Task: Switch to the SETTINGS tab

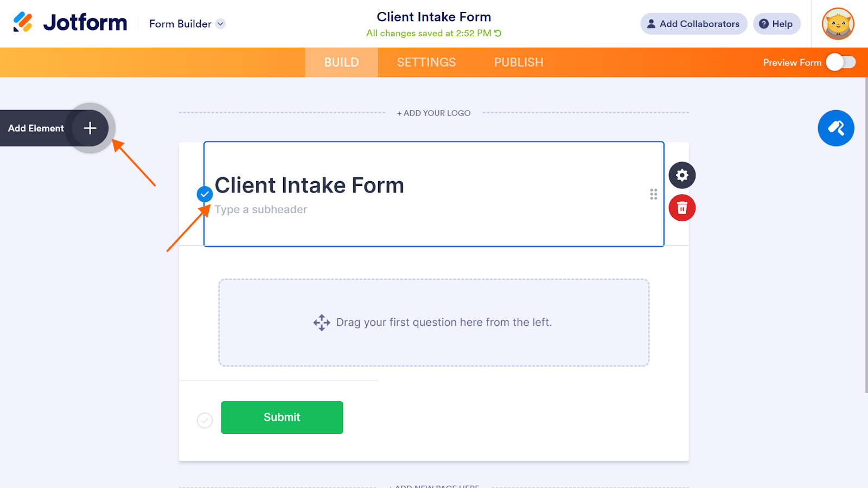Action: (426, 62)
